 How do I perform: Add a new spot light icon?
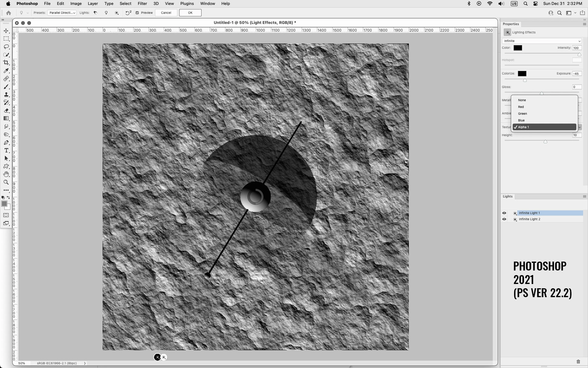96,13
